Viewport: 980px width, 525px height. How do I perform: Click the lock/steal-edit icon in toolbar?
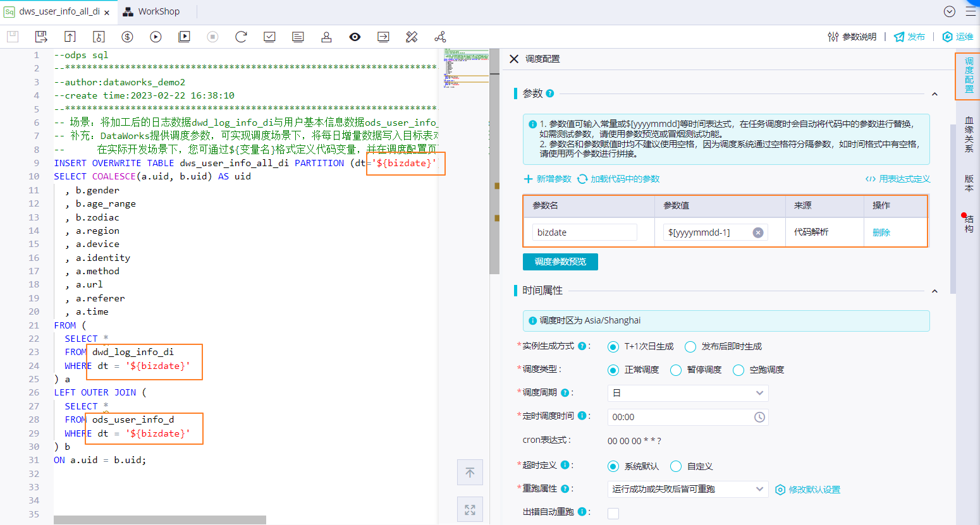[x=99, y=37]
